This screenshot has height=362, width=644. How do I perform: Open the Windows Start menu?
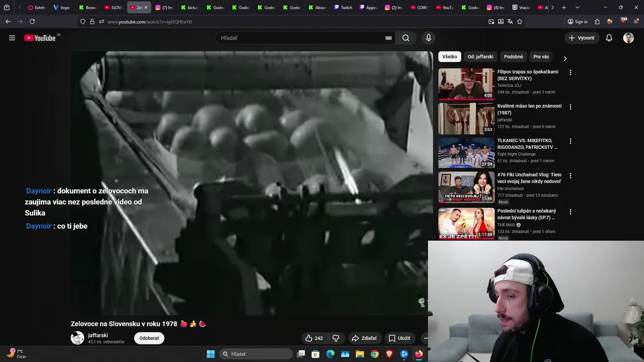[x=211, y=354]
